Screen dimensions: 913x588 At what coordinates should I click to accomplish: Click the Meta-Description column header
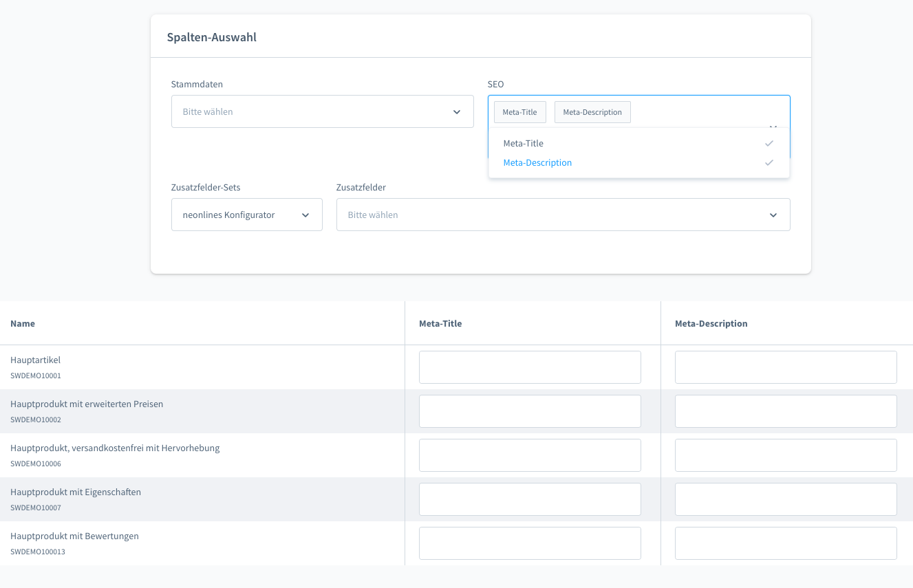coord(711,323)
